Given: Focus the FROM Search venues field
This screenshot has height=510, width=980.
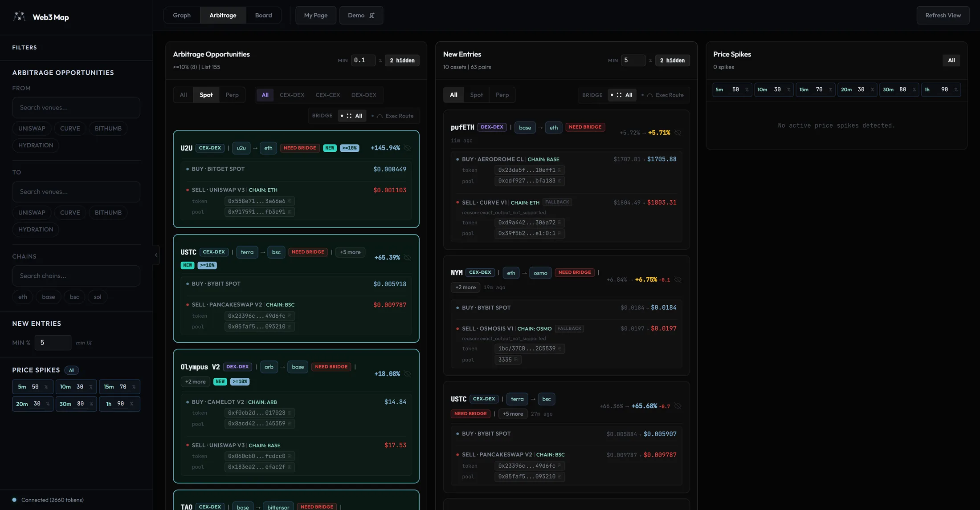Looking at the screenshot, I should [76, 108].
